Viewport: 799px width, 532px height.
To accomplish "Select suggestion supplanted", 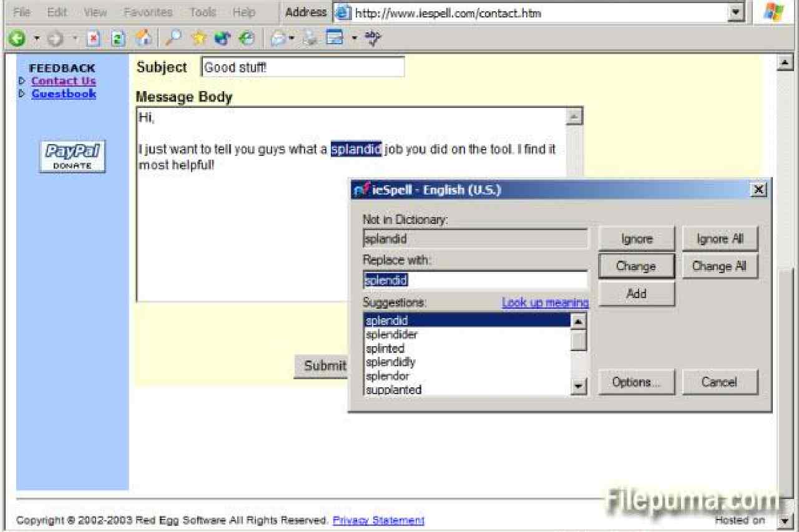I will (x=468, y=390).
